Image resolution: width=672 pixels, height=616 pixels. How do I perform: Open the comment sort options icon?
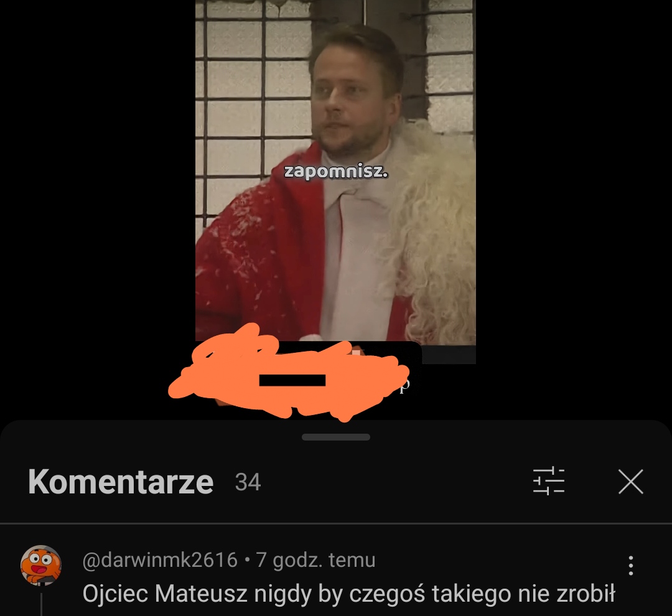point(549,482)
